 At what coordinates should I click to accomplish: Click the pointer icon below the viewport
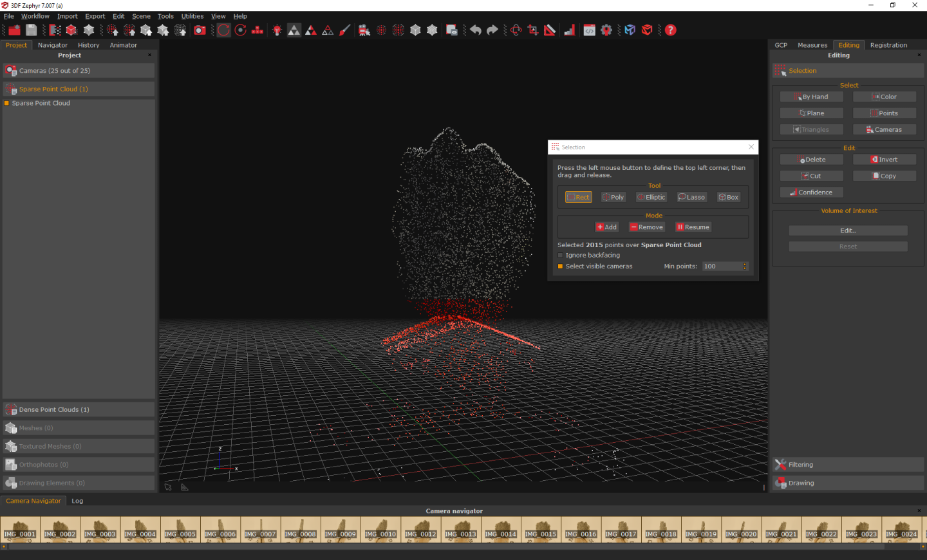tap(169, 487)
